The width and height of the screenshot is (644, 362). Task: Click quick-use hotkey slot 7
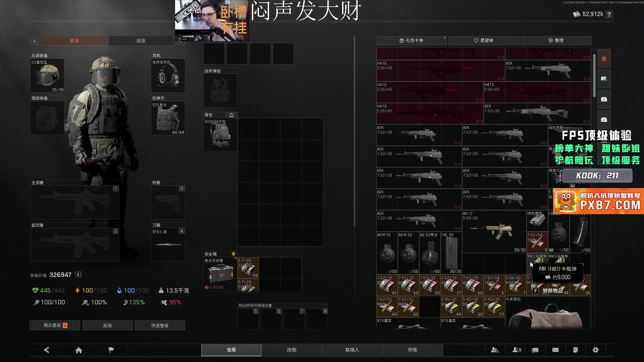[x=294, y=319]
